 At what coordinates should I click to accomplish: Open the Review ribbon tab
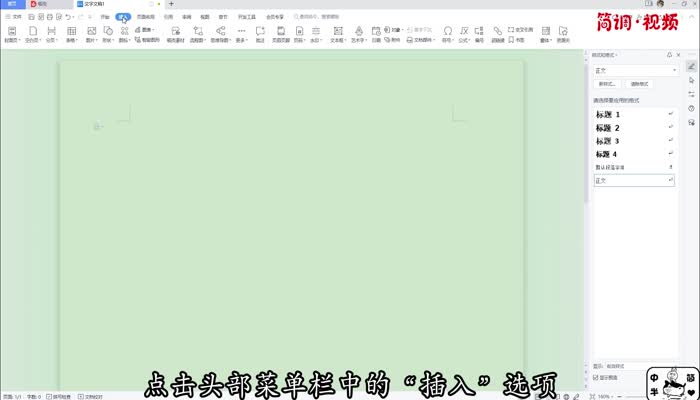pyautogui.click(x=187, y=17)
